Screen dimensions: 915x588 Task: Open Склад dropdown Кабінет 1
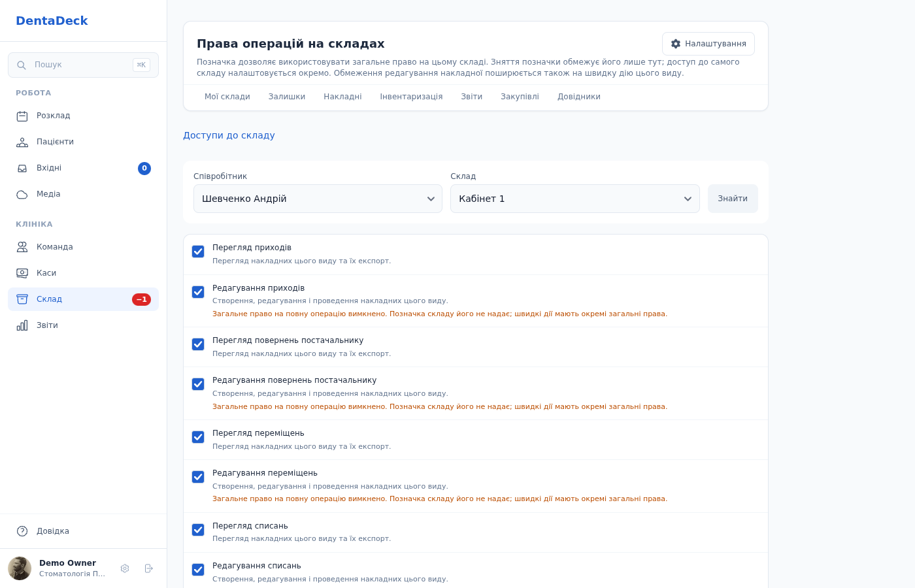[575, 199]
